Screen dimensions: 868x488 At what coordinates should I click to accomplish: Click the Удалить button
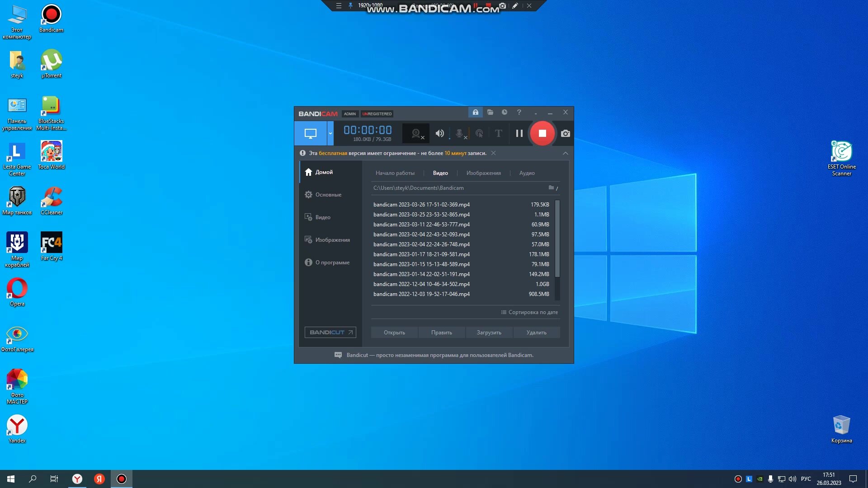[x=536, y=333]
